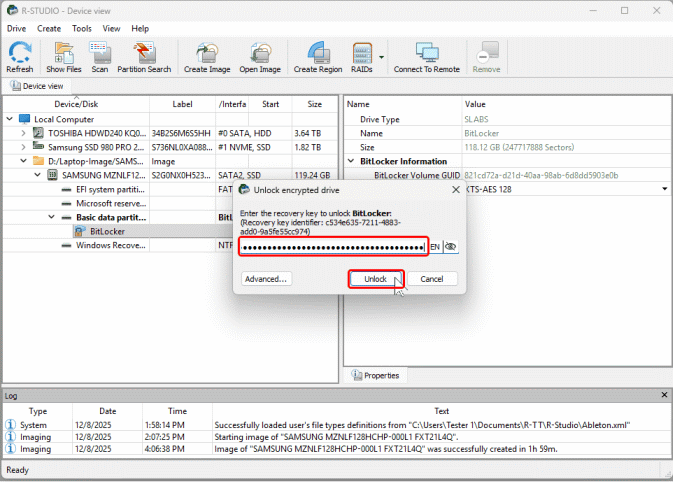Launch Partition Search tool

[144, 57]
